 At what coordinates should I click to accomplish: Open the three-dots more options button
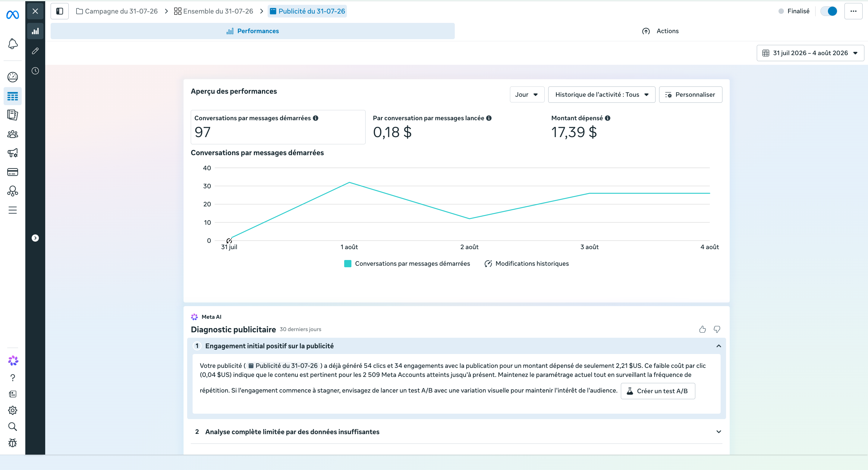tap(853, 11)
